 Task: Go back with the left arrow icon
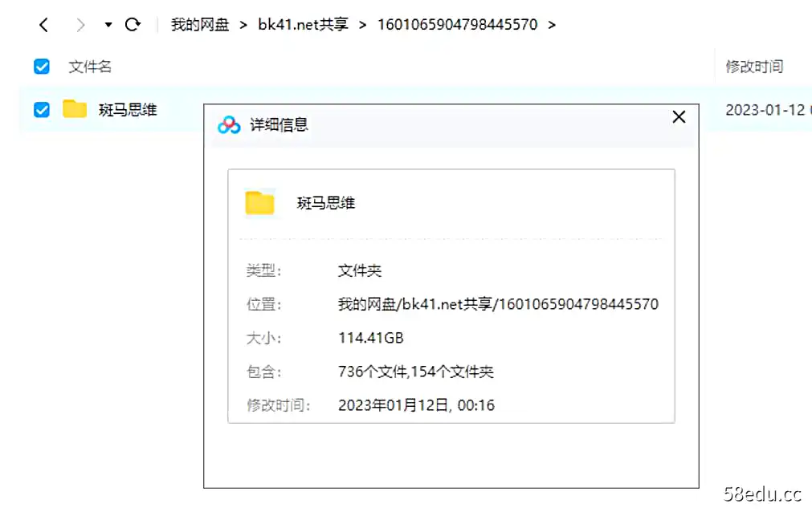point(44,25)
